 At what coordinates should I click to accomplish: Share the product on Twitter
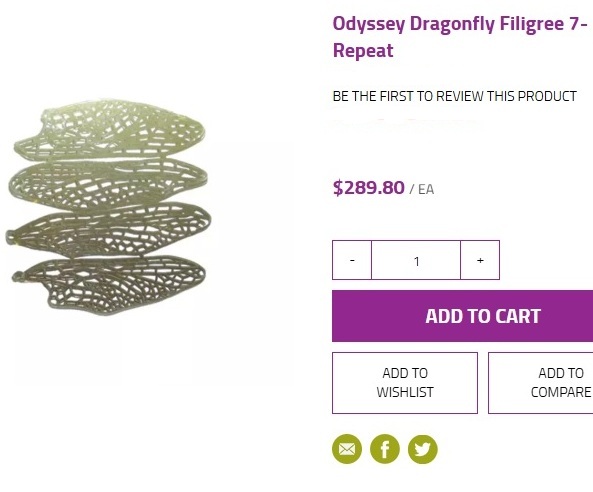423,449
